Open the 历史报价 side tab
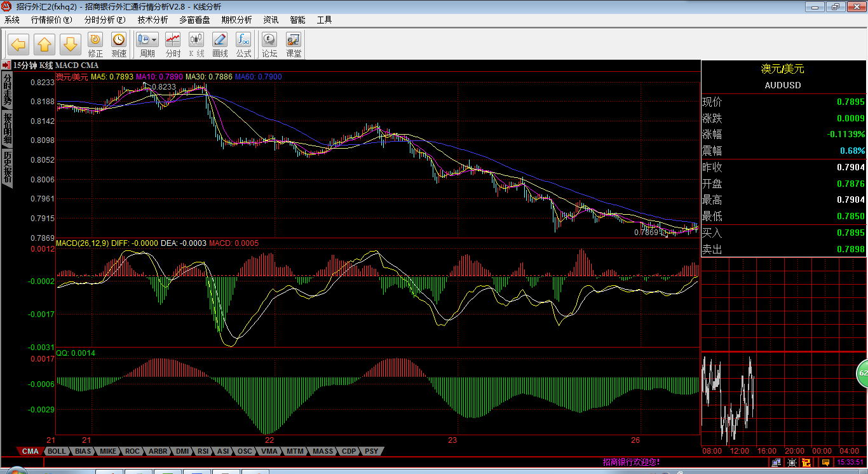868x474 pixels. point(7,167)
